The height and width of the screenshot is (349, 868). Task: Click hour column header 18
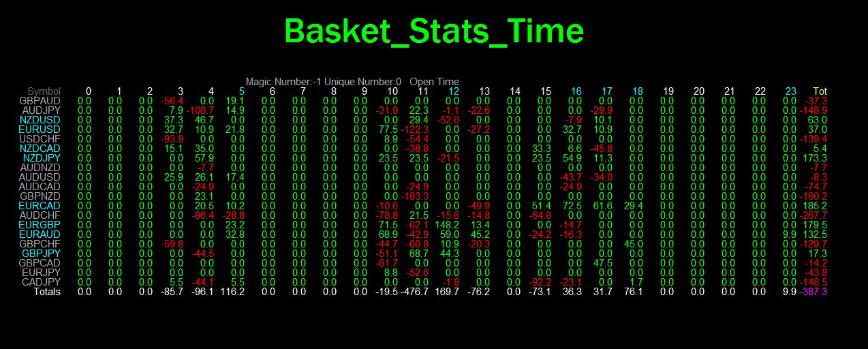pyautogui.click(x=638, y=91)
